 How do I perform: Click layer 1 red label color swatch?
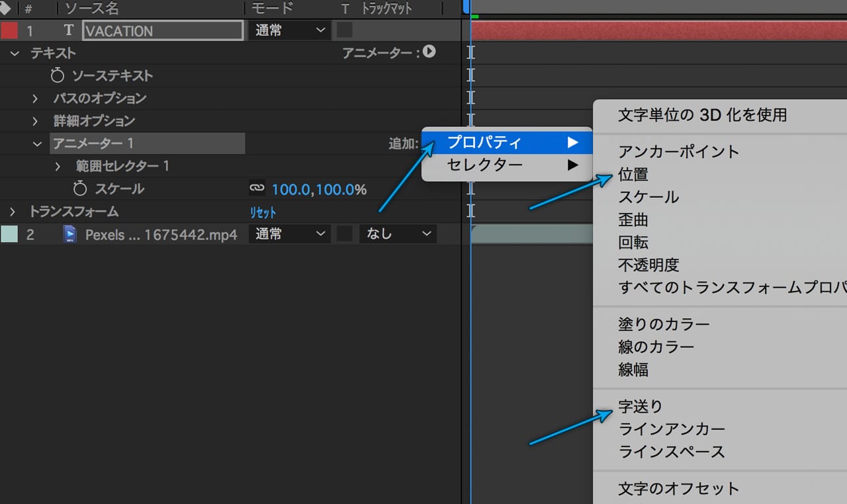pos(9,30)
